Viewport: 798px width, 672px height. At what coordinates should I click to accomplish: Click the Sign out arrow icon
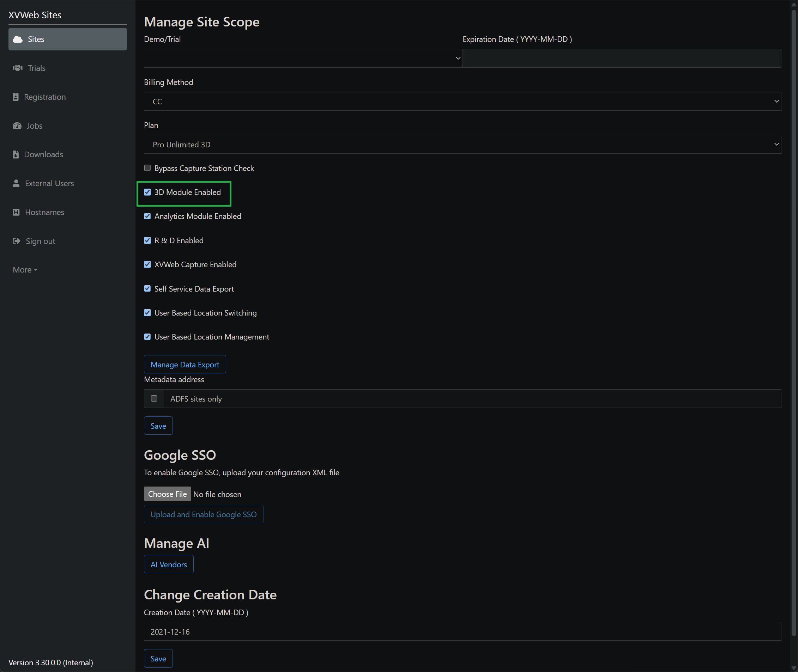click(x=16, y=241)
